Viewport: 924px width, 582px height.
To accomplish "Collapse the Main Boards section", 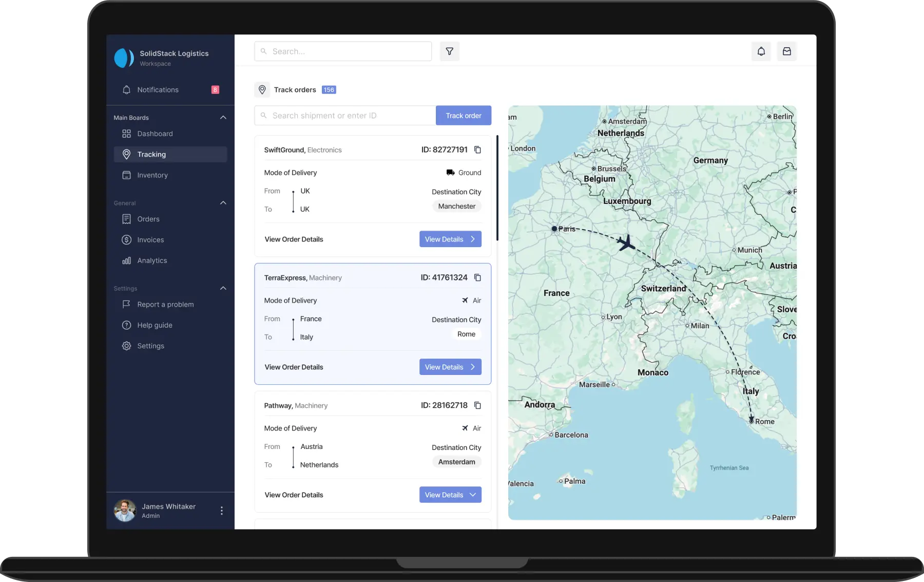I will click(223, 118).
